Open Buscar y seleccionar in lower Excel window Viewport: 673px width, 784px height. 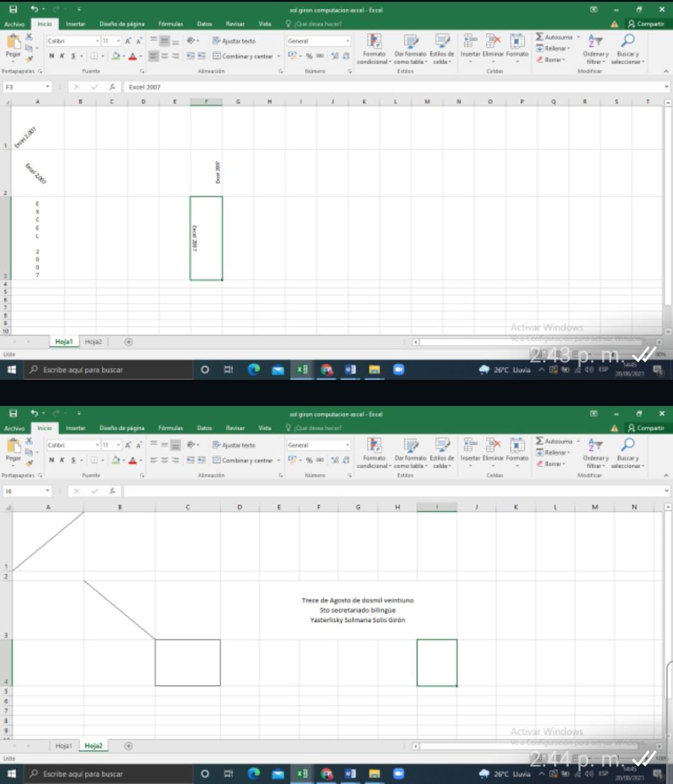point(628,453)
